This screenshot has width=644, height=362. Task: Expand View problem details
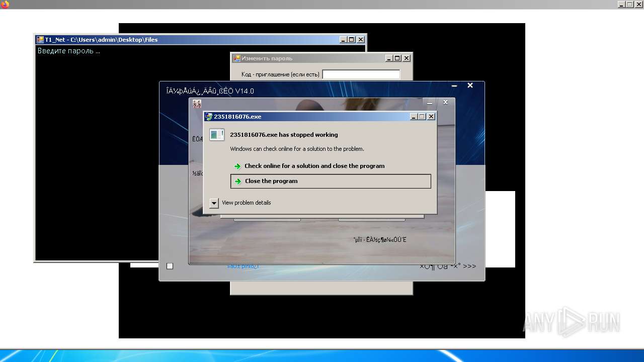[214, 203]
